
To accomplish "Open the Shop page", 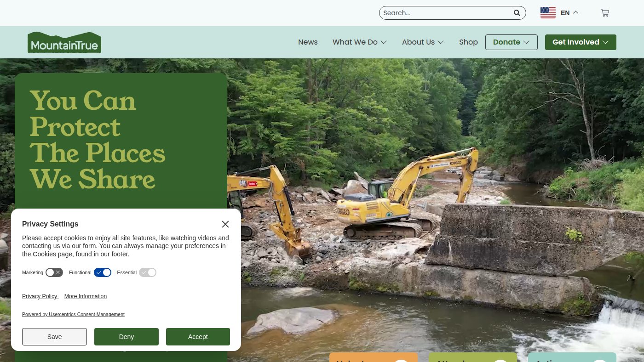I will pos(468,42).
